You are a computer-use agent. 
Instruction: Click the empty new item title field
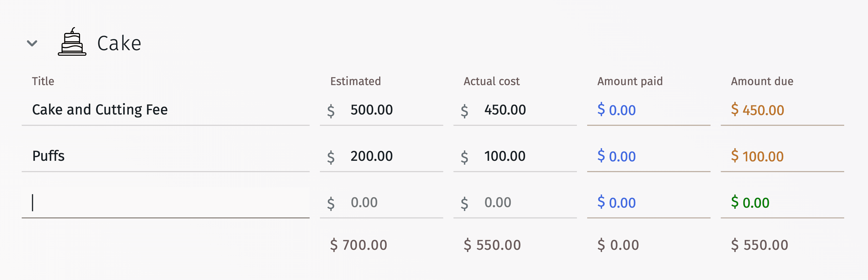pos(165,203)
